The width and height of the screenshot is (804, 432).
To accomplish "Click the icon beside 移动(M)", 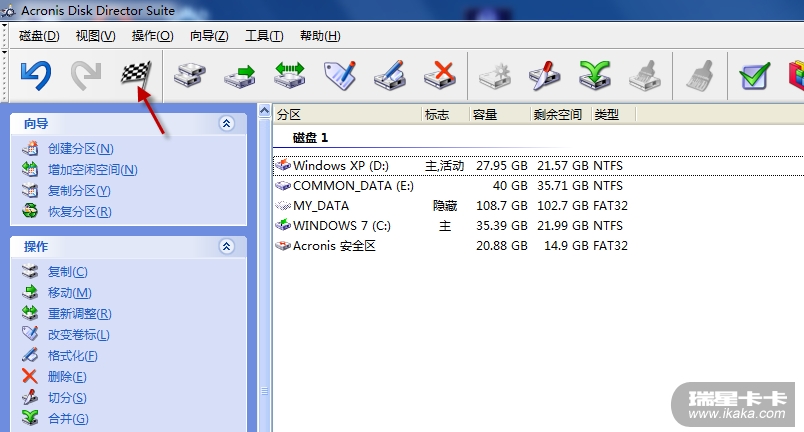I will tap(30, 292).
